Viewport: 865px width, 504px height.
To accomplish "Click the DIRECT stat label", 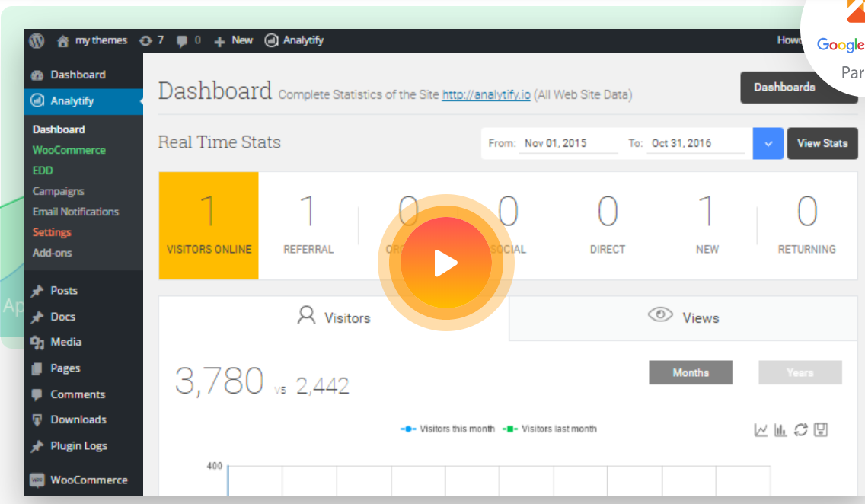I will [x=608, y=249].
